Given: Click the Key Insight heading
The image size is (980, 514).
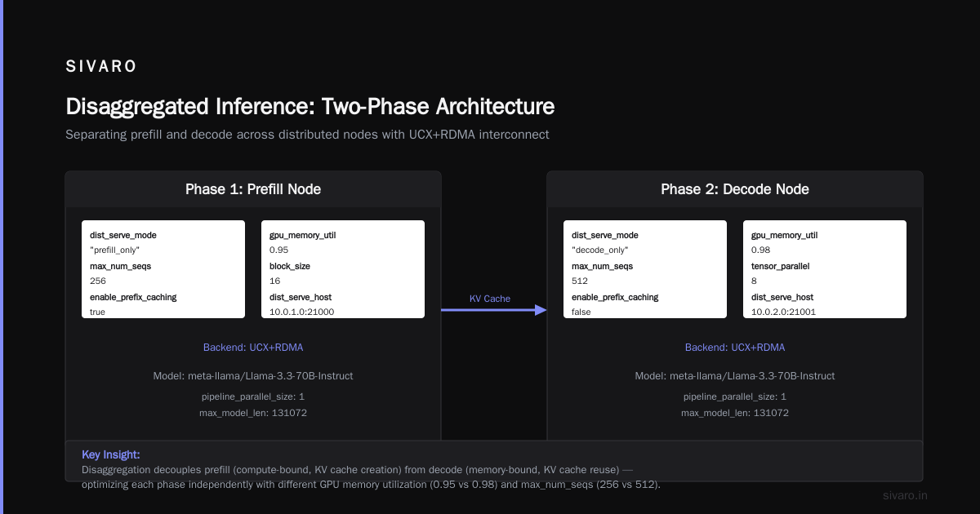Looking at the screenshot, I should tap(111, 454).
